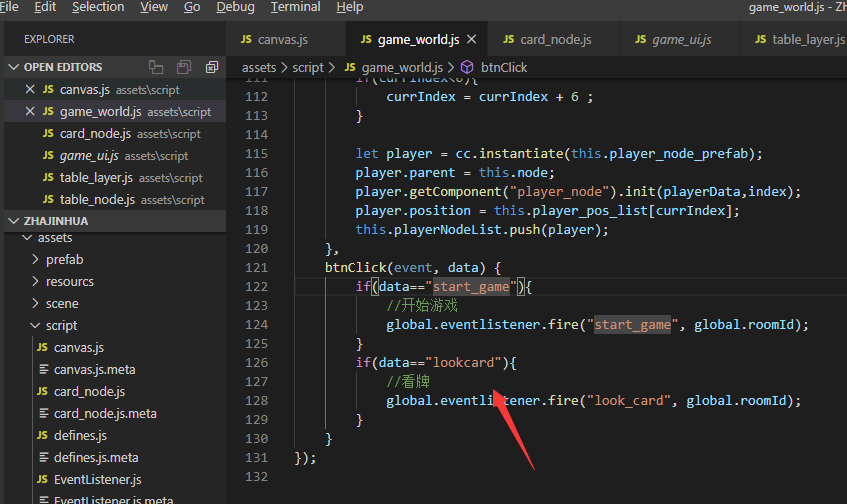Close canvas.js from the Open Editors list
This screenshot has width=847, height=504.
click(x=29, y=90)
